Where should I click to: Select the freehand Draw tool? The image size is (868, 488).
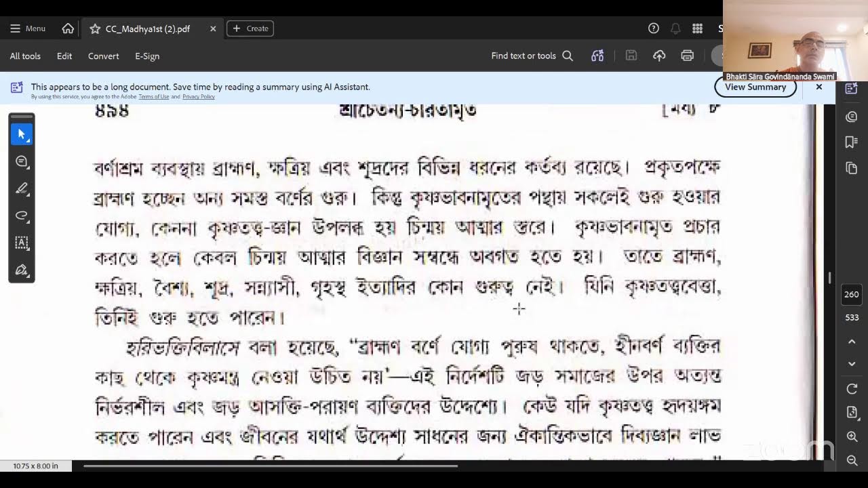pyautogui.click(x=22, y=216)
